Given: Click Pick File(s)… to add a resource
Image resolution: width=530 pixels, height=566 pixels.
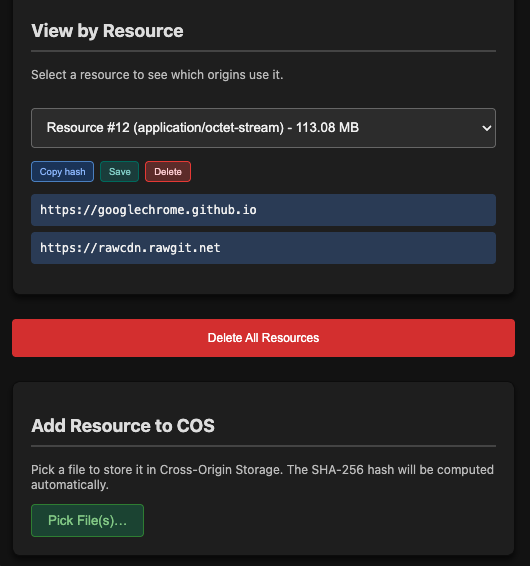Looking at the screenshot, I should [87, 521].
